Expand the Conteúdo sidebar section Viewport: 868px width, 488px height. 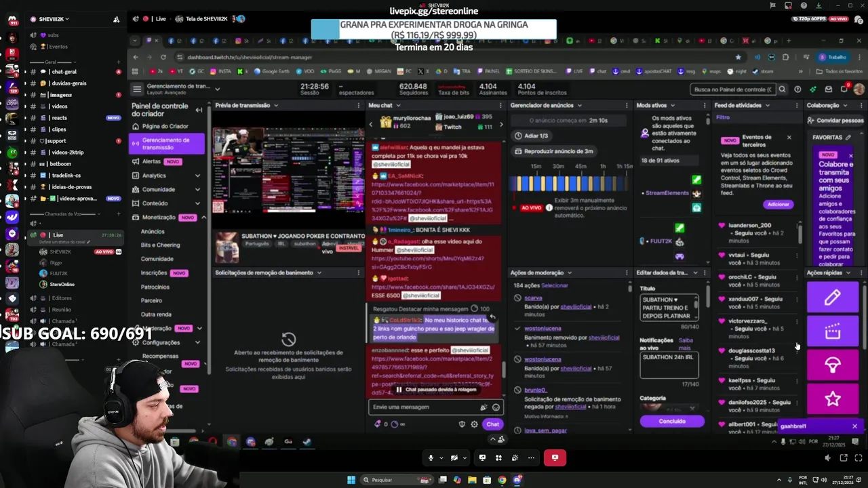click(x=197, y=203)
